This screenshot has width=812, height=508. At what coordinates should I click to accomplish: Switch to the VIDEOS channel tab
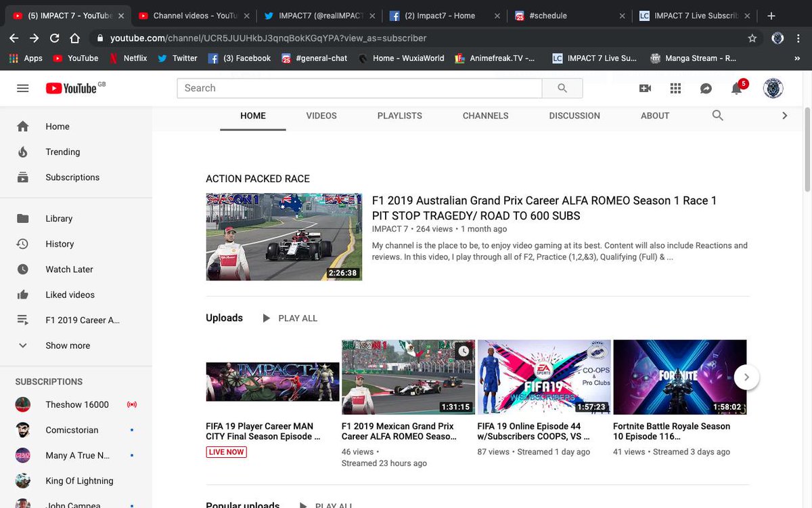click(321, 116)
